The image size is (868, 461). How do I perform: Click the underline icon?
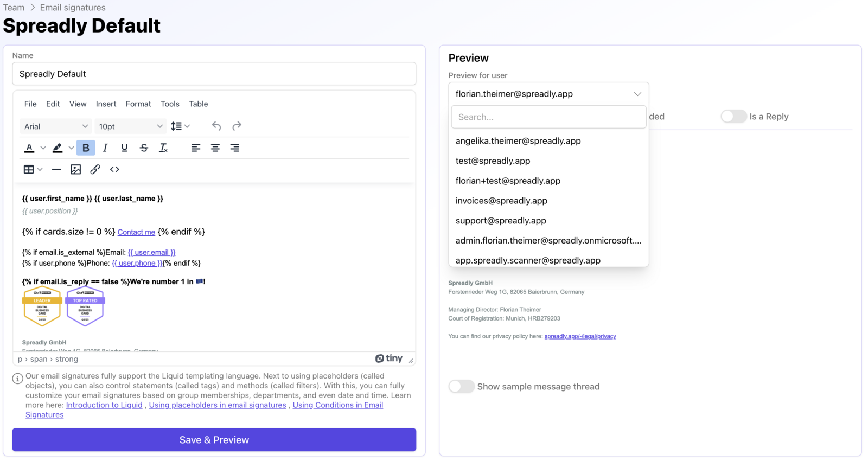tap(124, 148)
